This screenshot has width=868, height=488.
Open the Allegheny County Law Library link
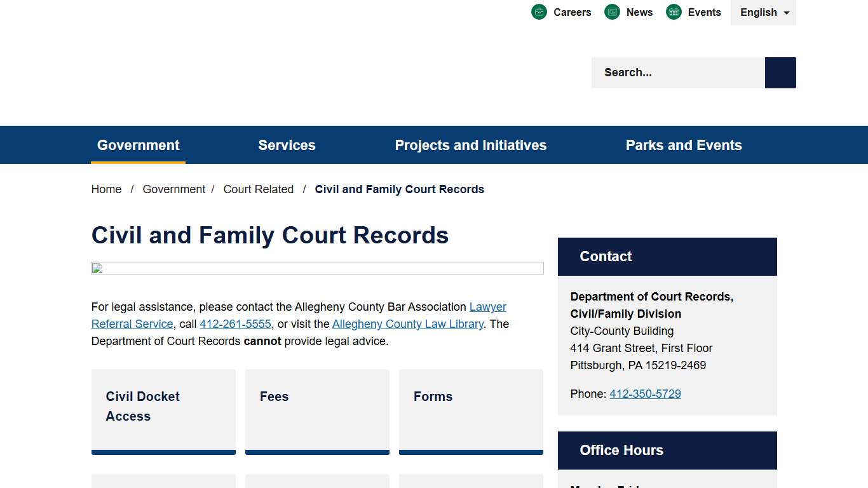pos(407,323)
